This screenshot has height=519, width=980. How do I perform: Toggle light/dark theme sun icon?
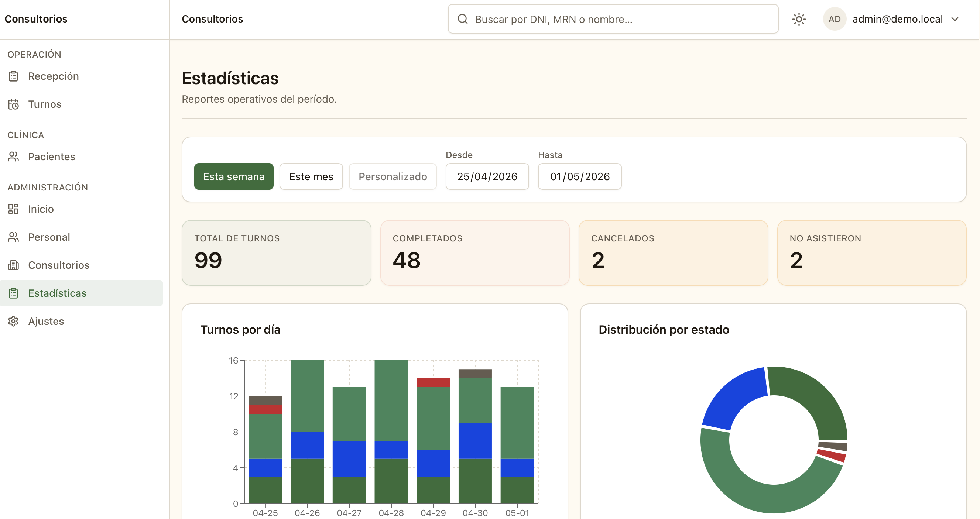799,19
